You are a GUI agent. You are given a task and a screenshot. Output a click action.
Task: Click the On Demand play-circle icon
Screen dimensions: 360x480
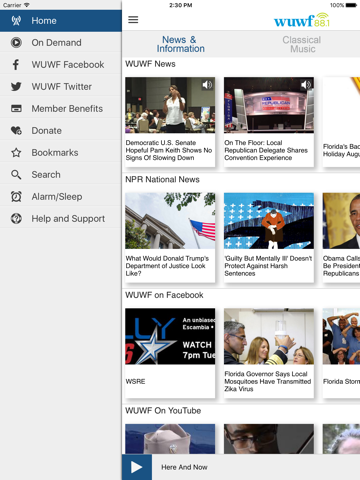[16, 43]
